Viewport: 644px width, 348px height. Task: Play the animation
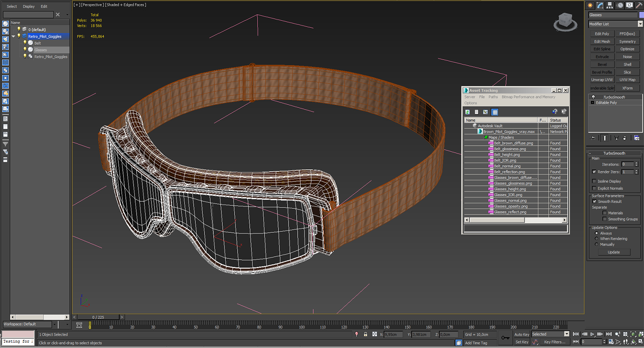(592, 334)
